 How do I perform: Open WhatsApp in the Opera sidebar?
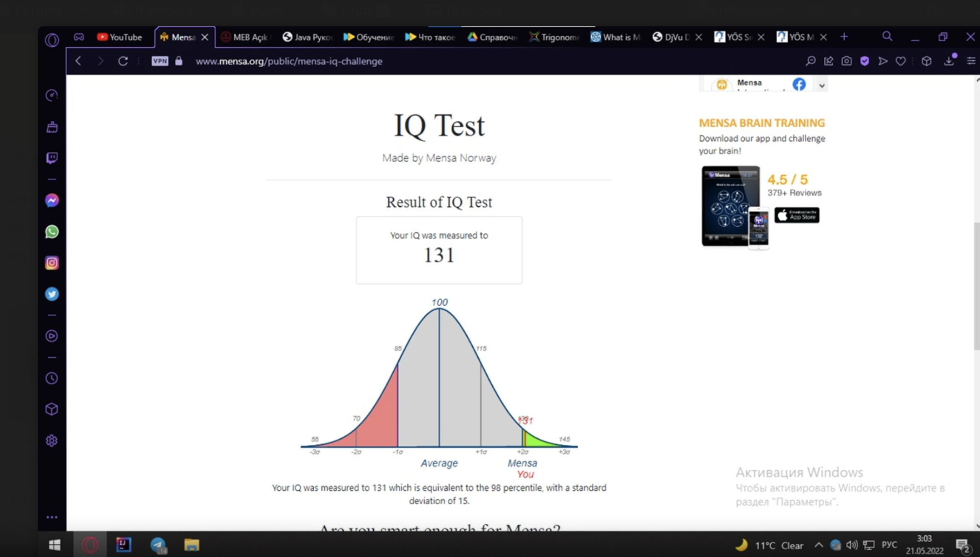(52, 232)
